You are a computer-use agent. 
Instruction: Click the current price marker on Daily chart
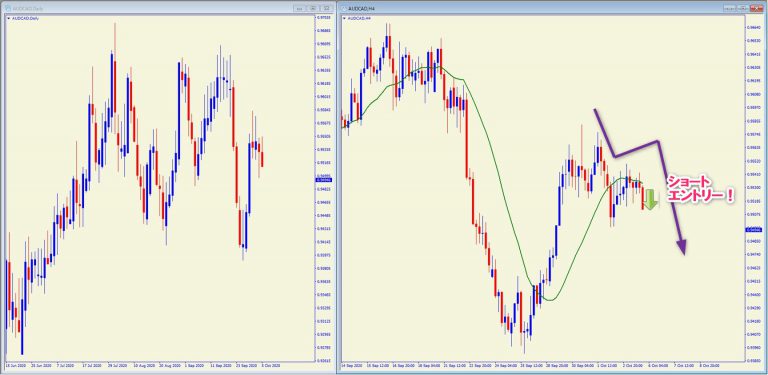click(x=322, y=180)
